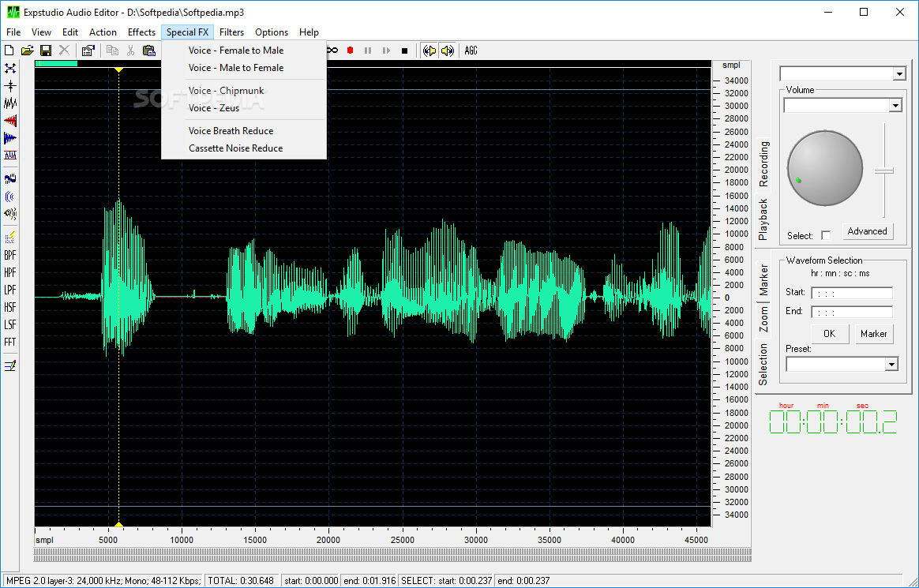Apply the LPF low pass filter
Viewport: 919px width, 588px height.
(x=10, y=290)
